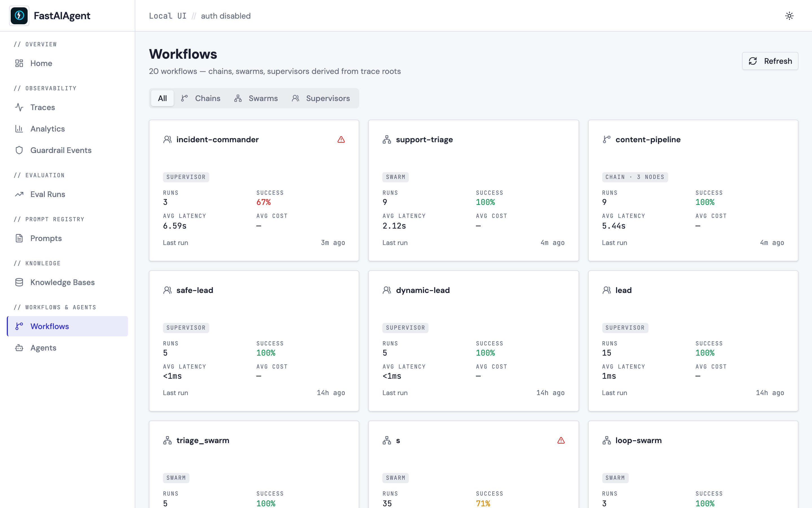Click the '3m ago' last run time
812x508 pixels.
pyautogui.click(x=333, y=243)
